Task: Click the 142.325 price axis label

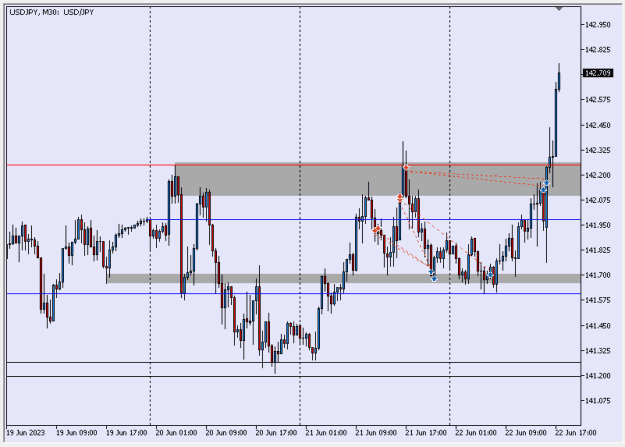Action: pos(597,150)
